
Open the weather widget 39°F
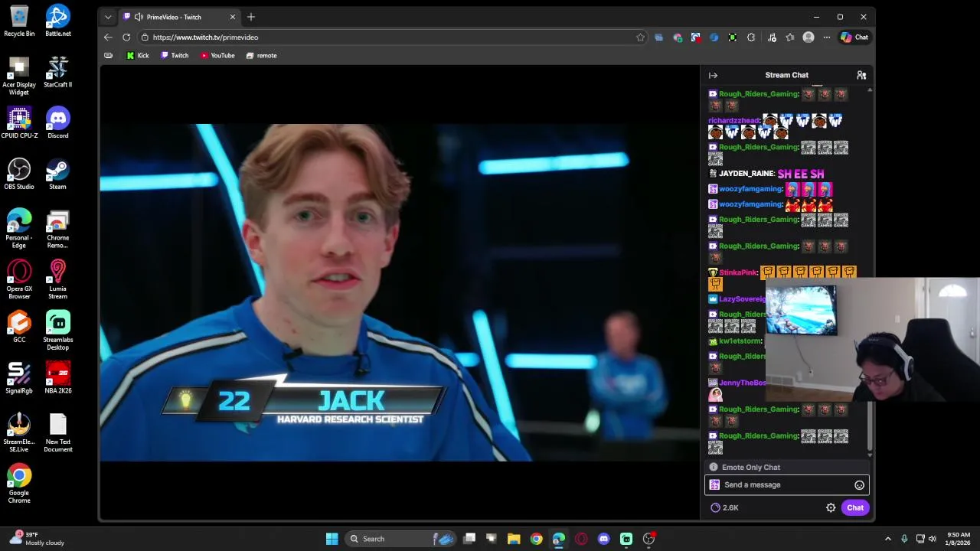(37, 539)
